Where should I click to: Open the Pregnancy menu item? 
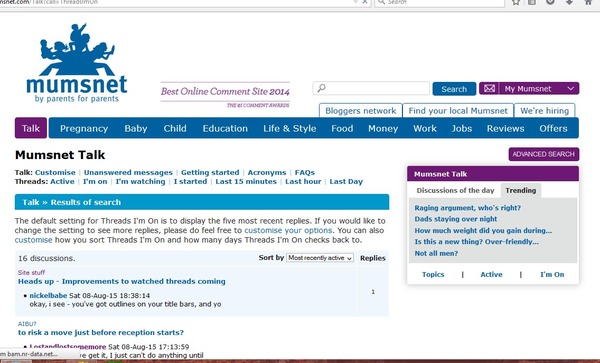tap(84, 129)
